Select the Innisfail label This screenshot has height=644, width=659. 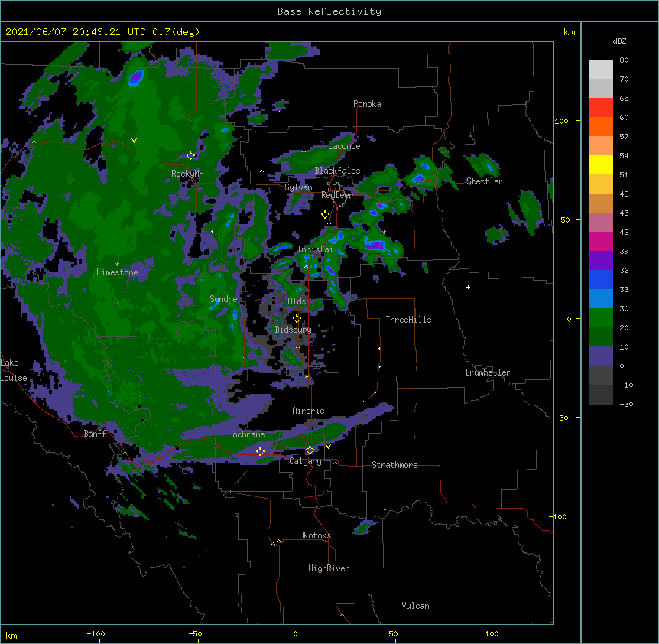[x=317, y=249]
